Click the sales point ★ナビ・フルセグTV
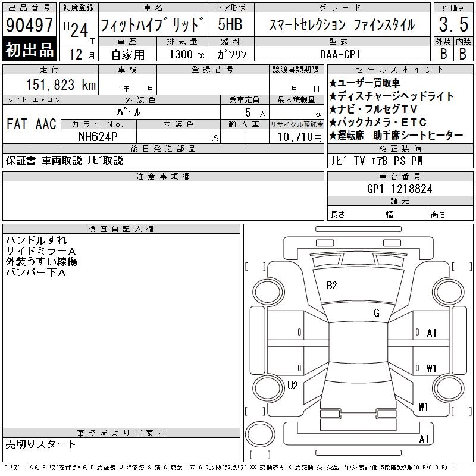The width and height of the screenshot is (476, 476). 373,109
